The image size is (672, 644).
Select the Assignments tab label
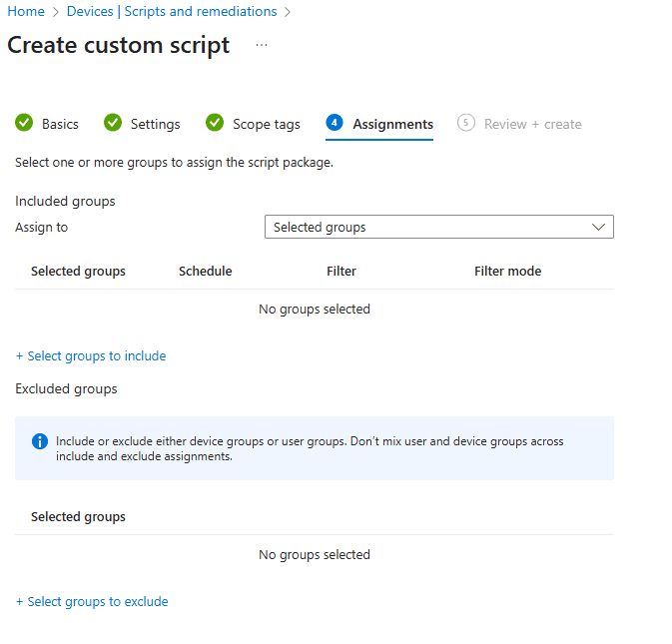(392, 125)
